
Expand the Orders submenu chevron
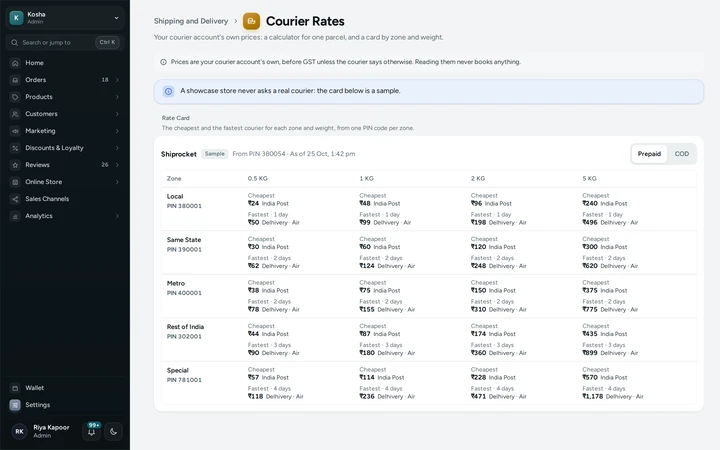pos(117,80)
